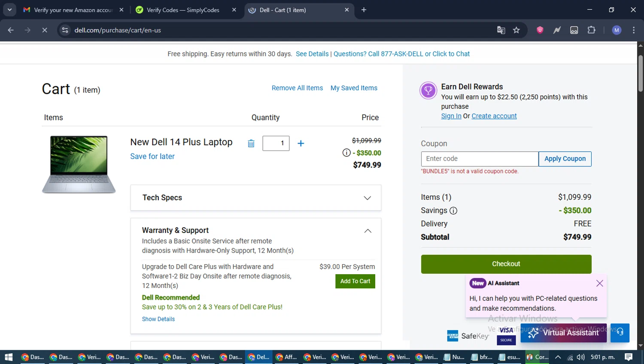The image size is (644, 364).
Task: Focus the coupon code input field
Action: pyautogui.click(x=480, y=159)
